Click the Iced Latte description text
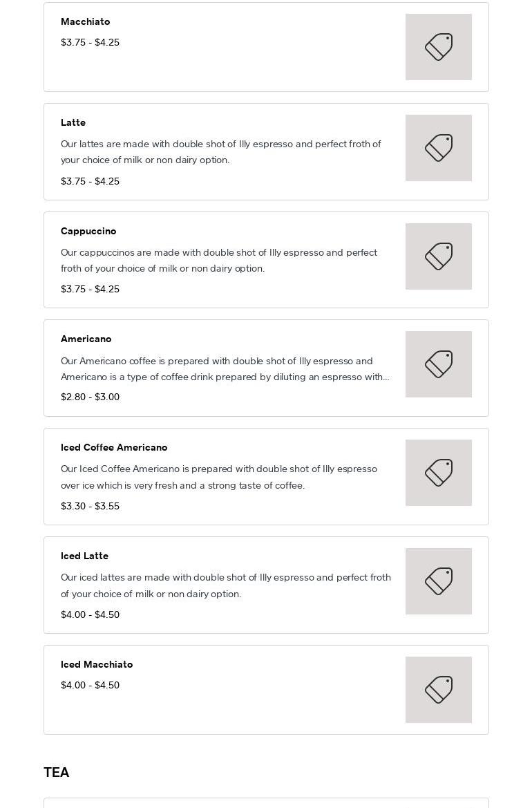Viewport: 532px width, 808px height. point(226,585)
